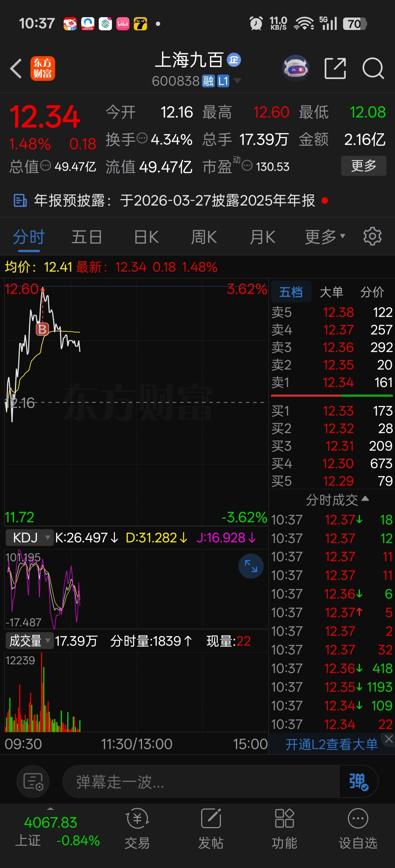
Task: Open the 东方财富 logo home
Action: (43, 69)
